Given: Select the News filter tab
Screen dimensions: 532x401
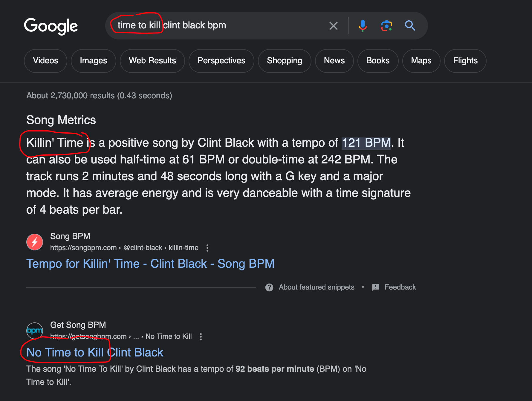Looking at the screenshot, I should click(x=334, y=61).
